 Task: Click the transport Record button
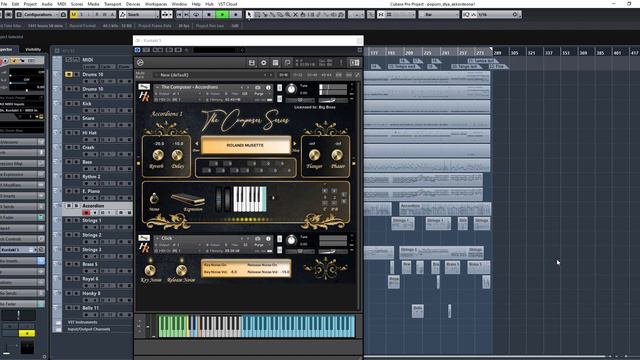point(236,15)
